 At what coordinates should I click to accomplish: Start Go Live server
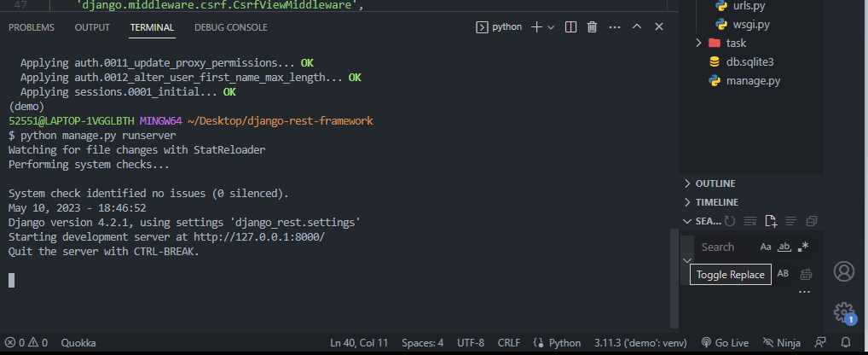725,343
